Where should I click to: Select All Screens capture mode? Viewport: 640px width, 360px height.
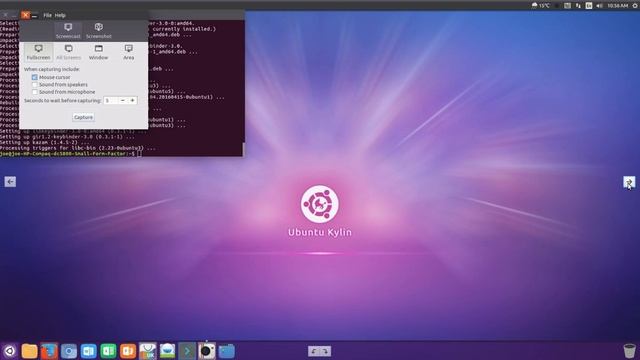(x=69, y=52)
